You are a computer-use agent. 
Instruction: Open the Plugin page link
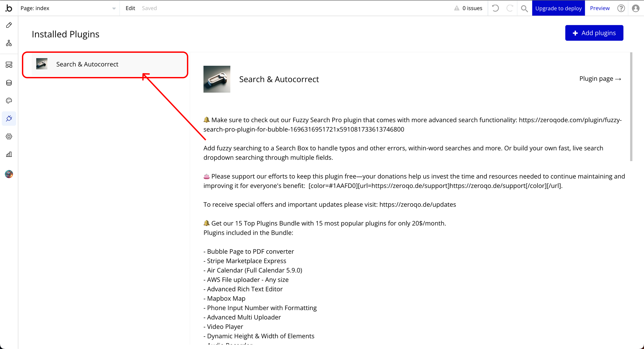point(600,79)
